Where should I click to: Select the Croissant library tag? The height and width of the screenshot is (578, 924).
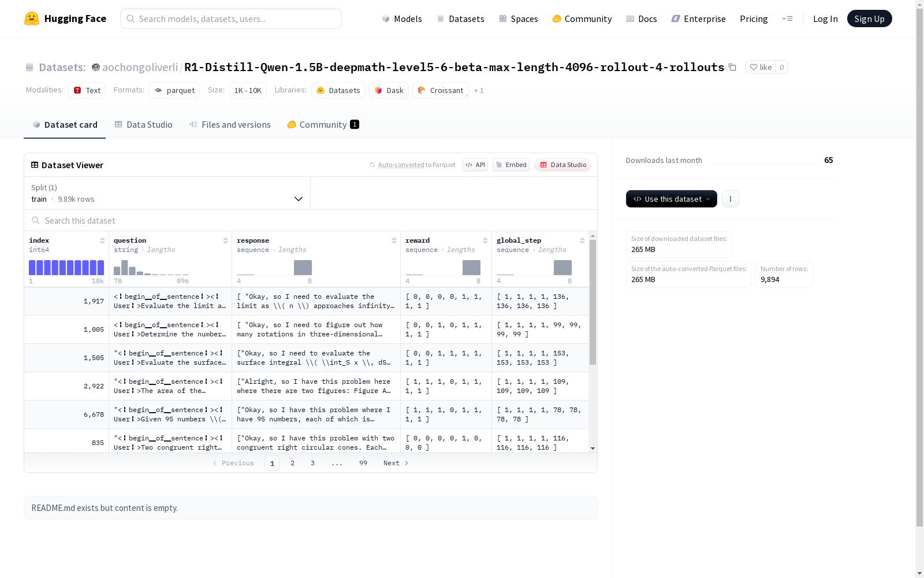click(x=441, y=90)
